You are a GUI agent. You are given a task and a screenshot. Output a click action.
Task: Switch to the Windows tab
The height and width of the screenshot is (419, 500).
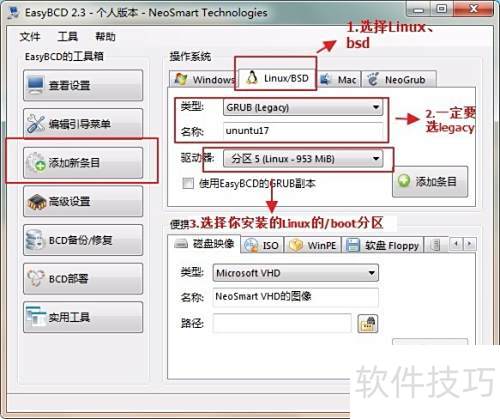pos(203,79)
